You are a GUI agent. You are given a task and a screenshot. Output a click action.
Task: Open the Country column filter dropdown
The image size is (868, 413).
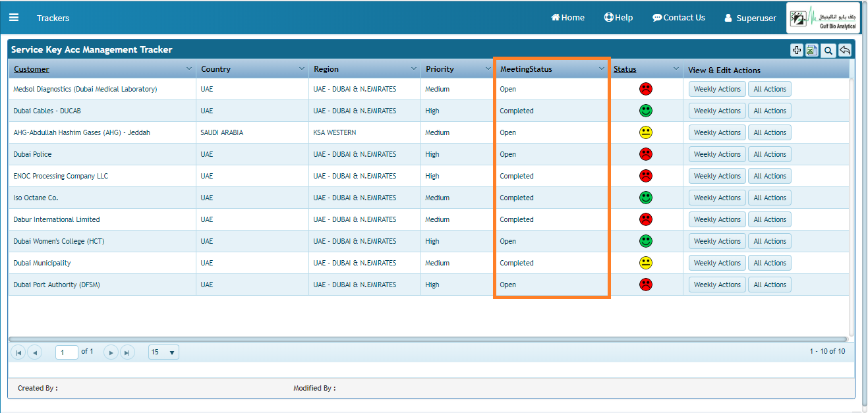point(302,69)
